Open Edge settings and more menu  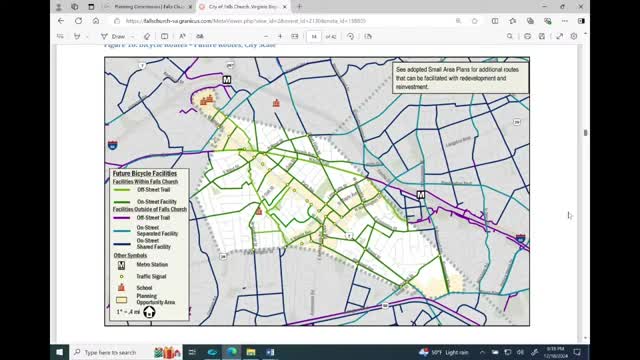click(564, 21)
